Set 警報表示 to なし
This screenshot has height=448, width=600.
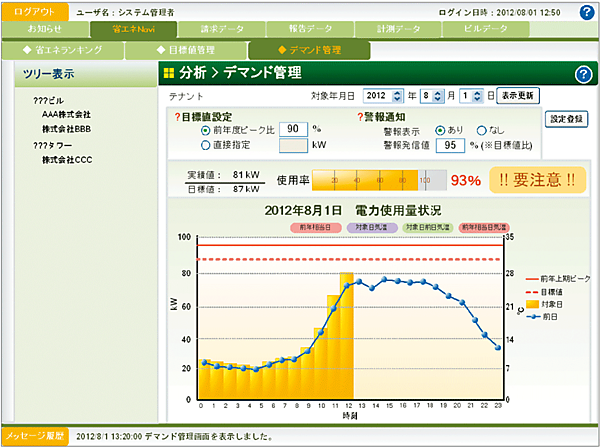pyautogui.click(x=481, y=130)
